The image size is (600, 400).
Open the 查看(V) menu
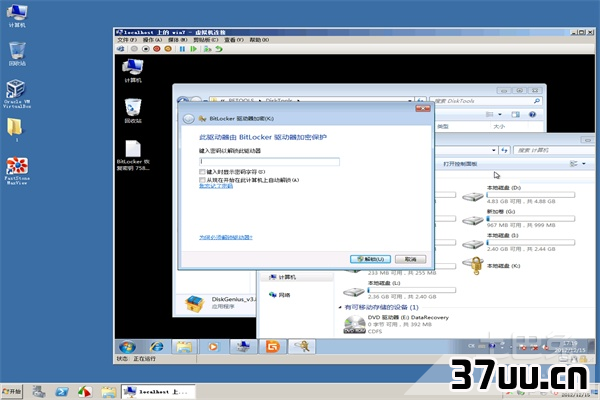[234, 40]
